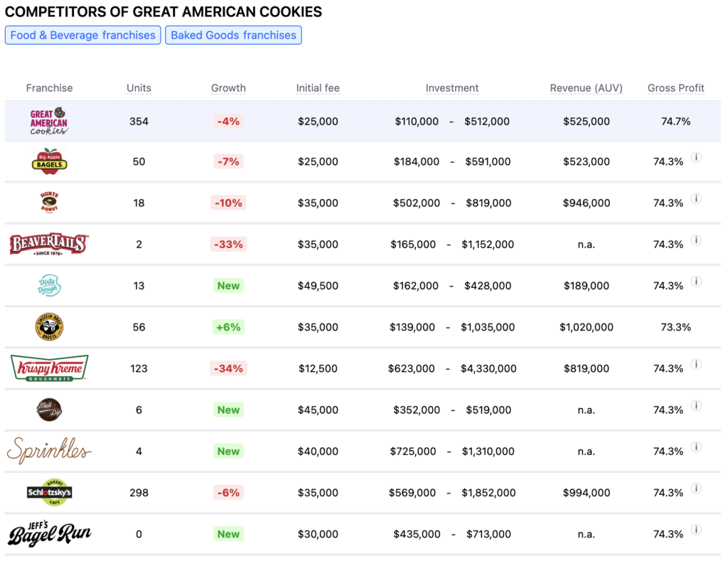Click the -33% growth badge
The image size is (728, 566).
click(x=228, y=244)
